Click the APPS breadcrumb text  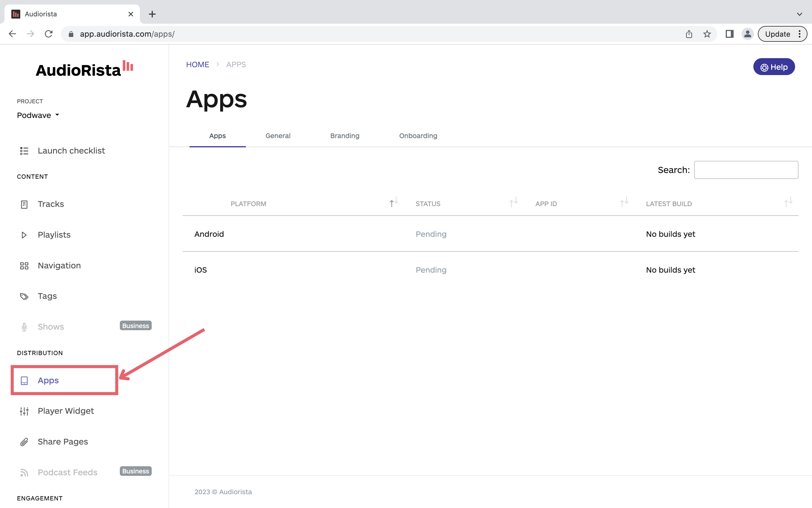(236, 65)
